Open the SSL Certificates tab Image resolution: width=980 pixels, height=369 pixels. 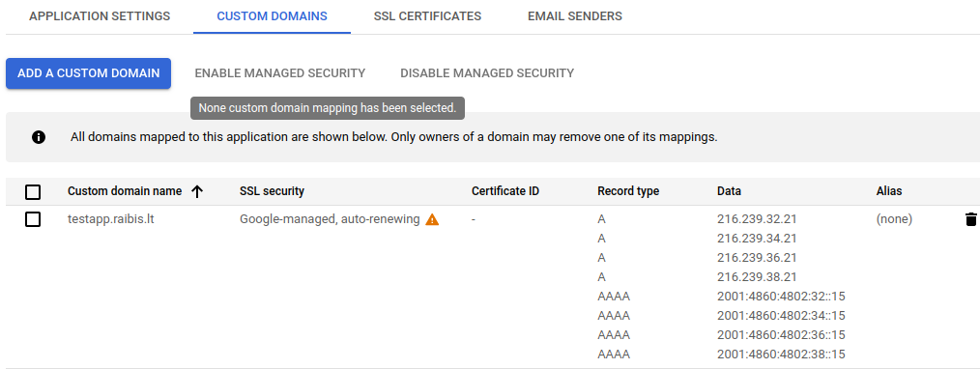(x=427, y=16)
